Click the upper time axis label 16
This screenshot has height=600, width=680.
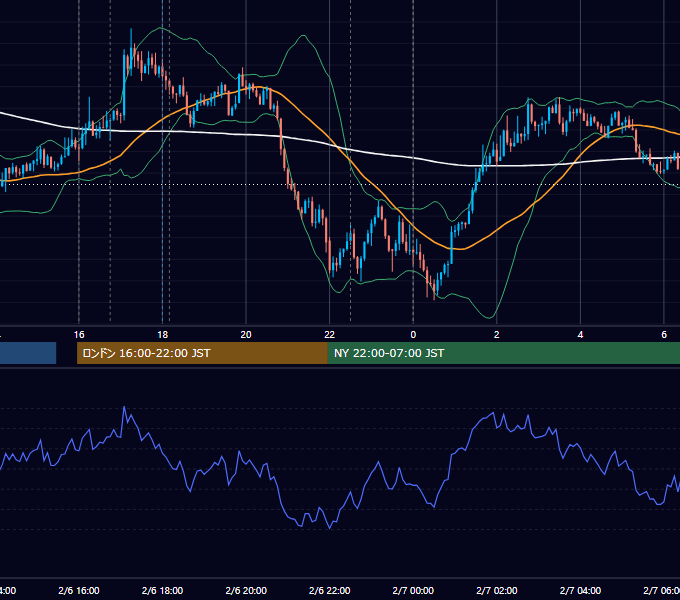pos(79,335)
